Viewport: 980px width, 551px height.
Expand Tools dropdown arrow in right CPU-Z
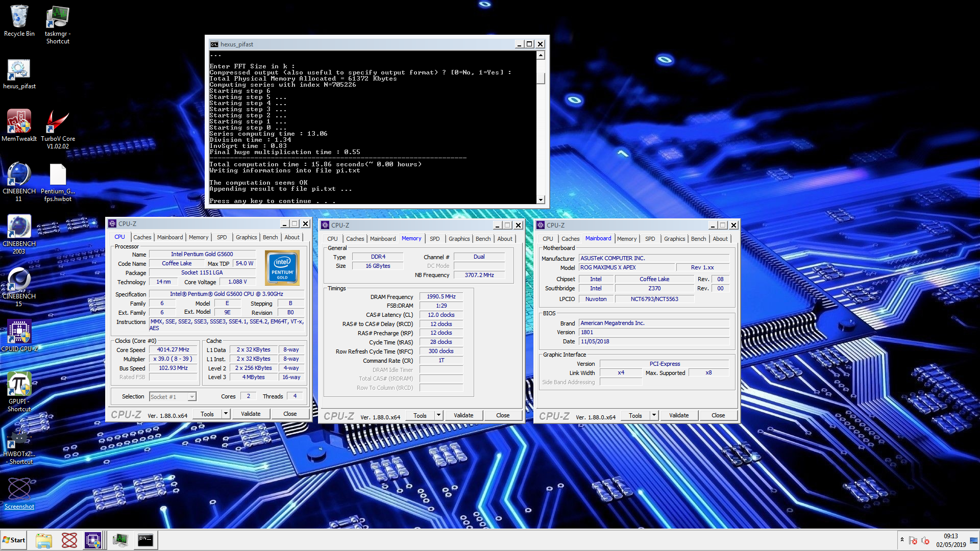click(x=654, y=415)
